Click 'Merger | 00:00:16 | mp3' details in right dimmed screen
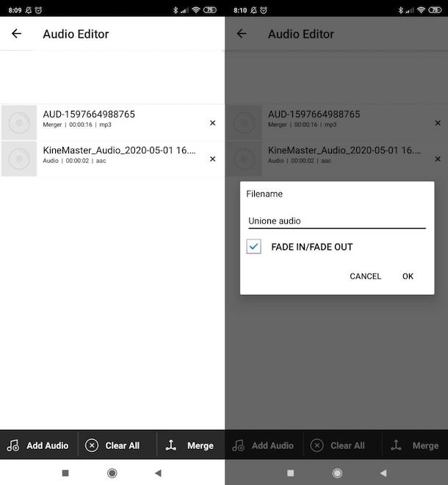448x485 pixels. tap(302, 125)
